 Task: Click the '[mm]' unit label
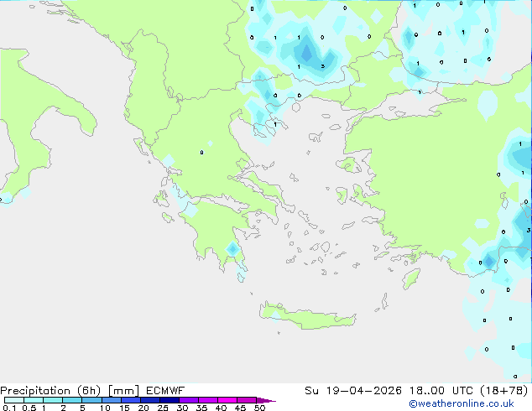pyautogui.click(x=123, y=391)
